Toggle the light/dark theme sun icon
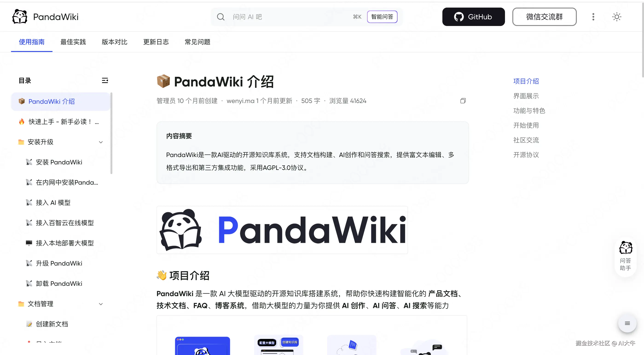 click(x=617, y=17)
